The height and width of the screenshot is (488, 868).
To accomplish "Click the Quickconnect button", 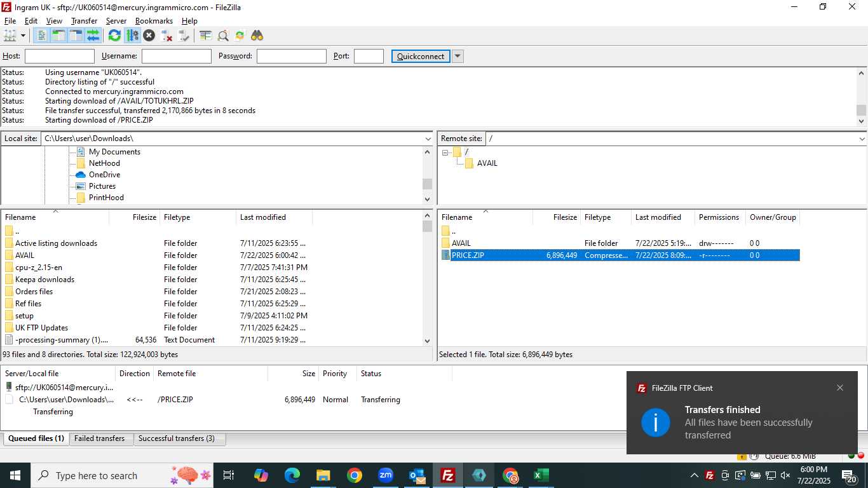I will [x=421, y=56].
